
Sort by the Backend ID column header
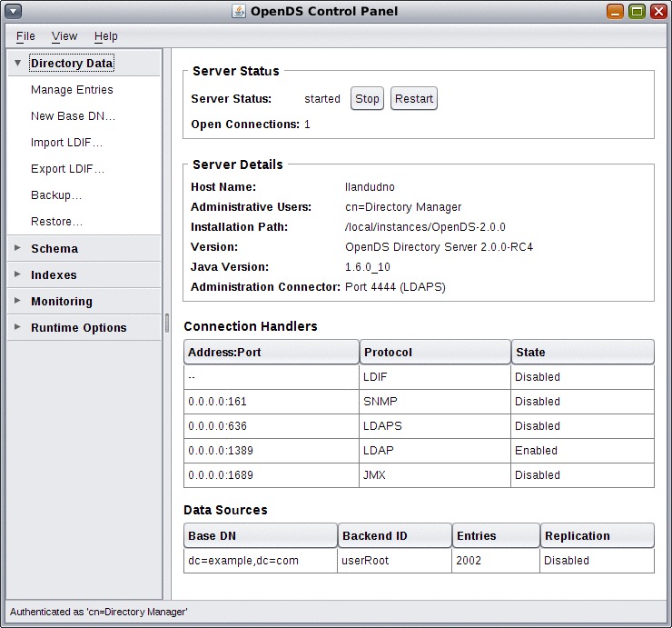(395, 536)
